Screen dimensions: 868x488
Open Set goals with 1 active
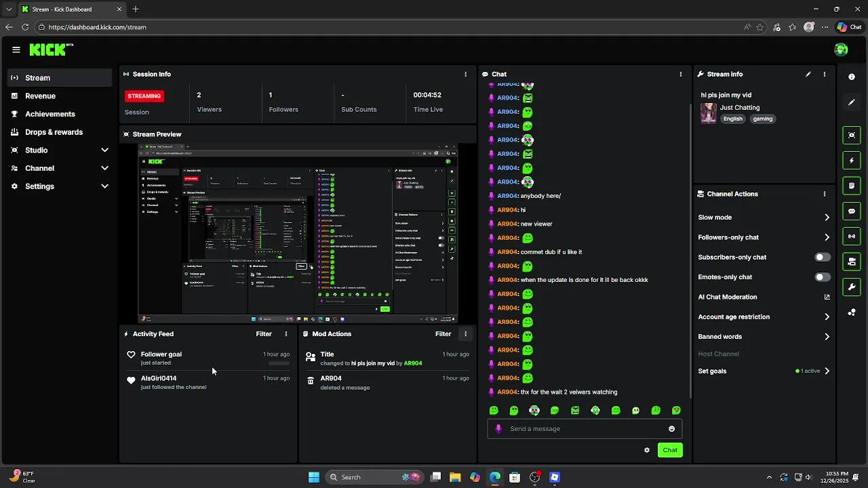(764, 371)
